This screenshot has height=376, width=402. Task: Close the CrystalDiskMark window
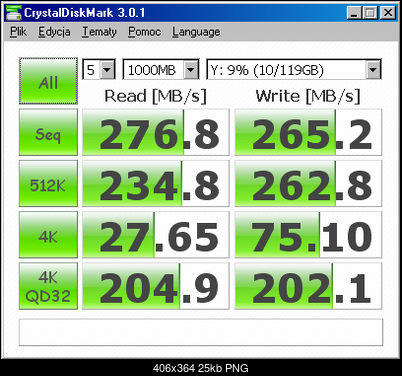(388, 13)
